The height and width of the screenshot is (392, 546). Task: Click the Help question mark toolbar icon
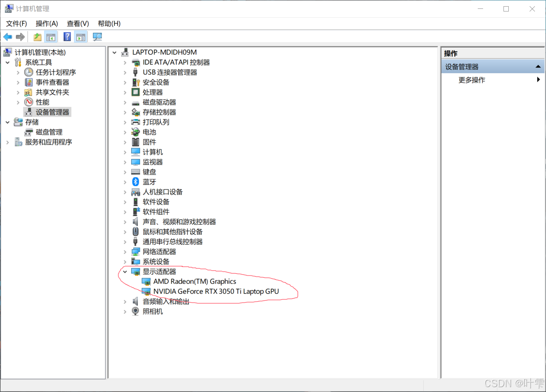pyautogui.click(x=67, y=37)
